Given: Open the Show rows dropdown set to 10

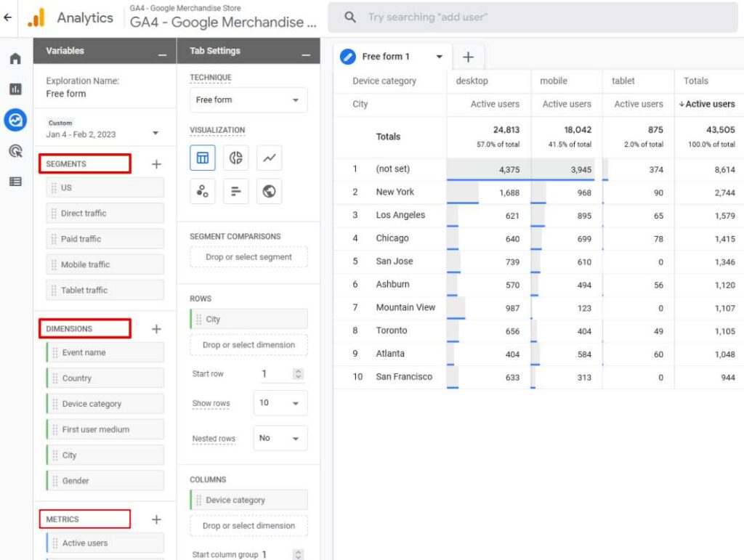Looking at the screenshot, I should coord(280,402).
